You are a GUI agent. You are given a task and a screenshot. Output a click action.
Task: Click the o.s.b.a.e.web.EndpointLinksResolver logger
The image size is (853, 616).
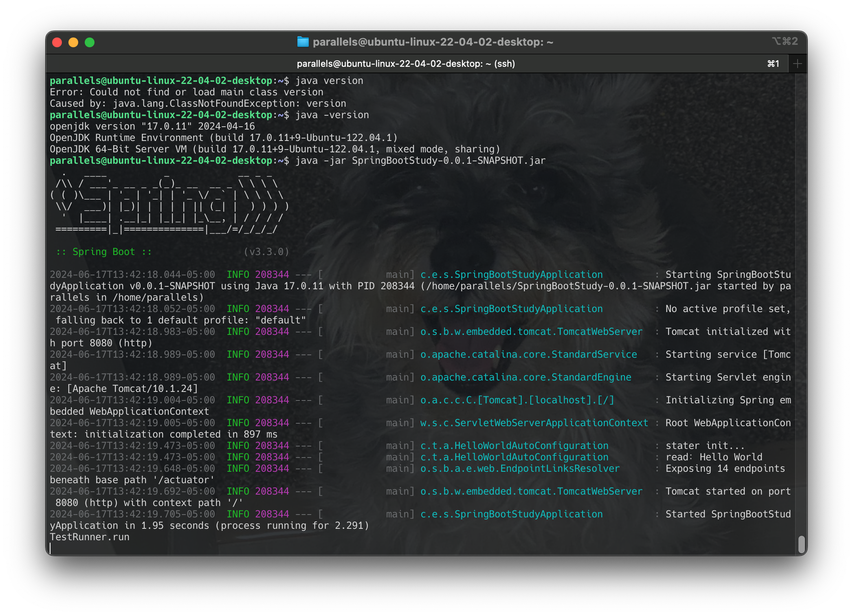click(x=520, y=469)
